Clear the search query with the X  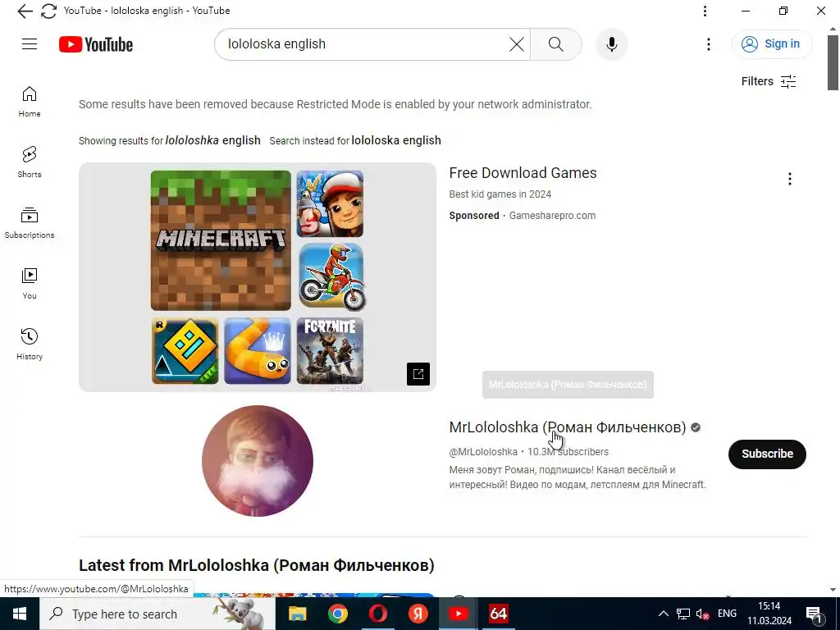coord(517,44)
